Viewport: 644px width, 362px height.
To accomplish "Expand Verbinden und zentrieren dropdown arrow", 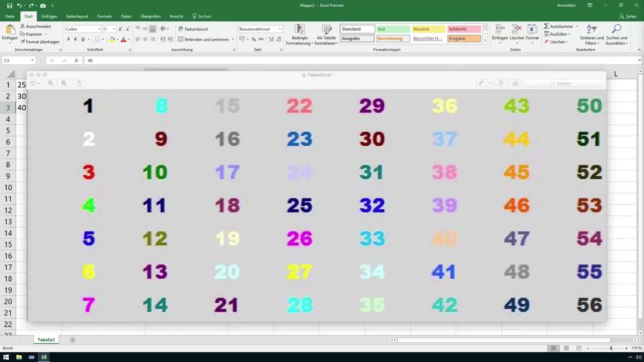I will pyautogui.click(x=233, y=40).
